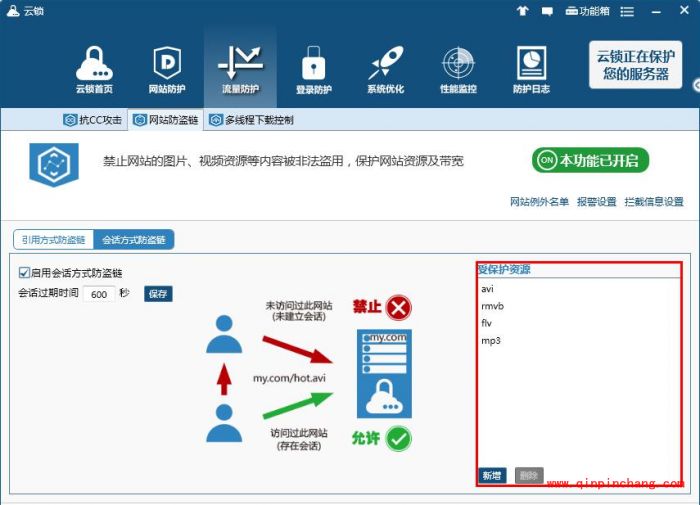
Task: Open 性能监控 radar icon
Action: 458,70
